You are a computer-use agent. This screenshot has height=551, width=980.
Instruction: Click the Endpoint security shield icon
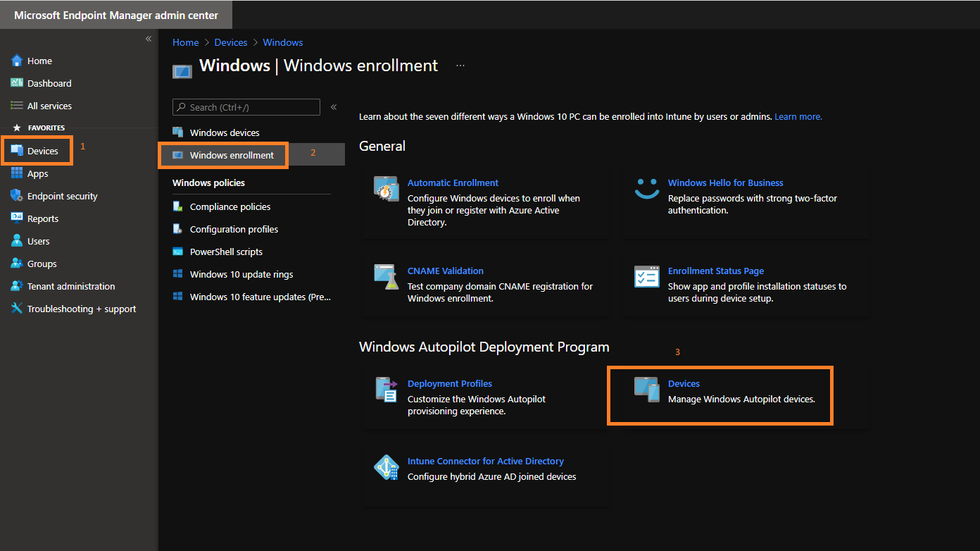click(17, 196)
